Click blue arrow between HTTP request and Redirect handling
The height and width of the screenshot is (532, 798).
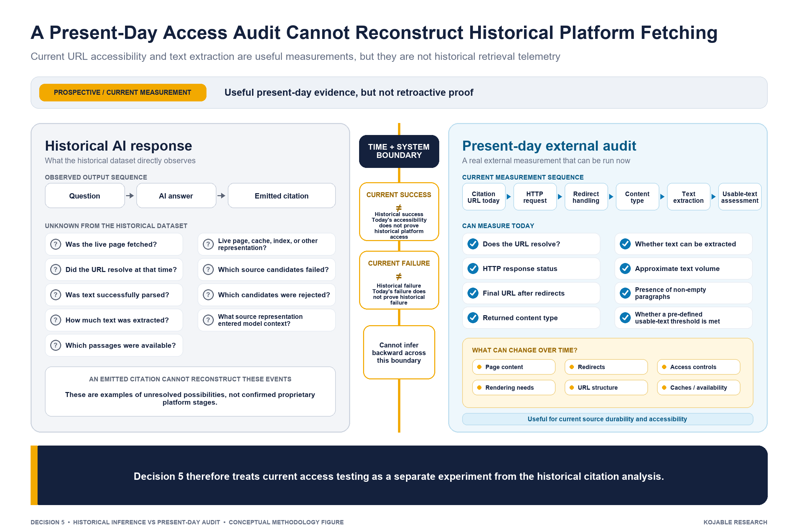coord(560,197)
